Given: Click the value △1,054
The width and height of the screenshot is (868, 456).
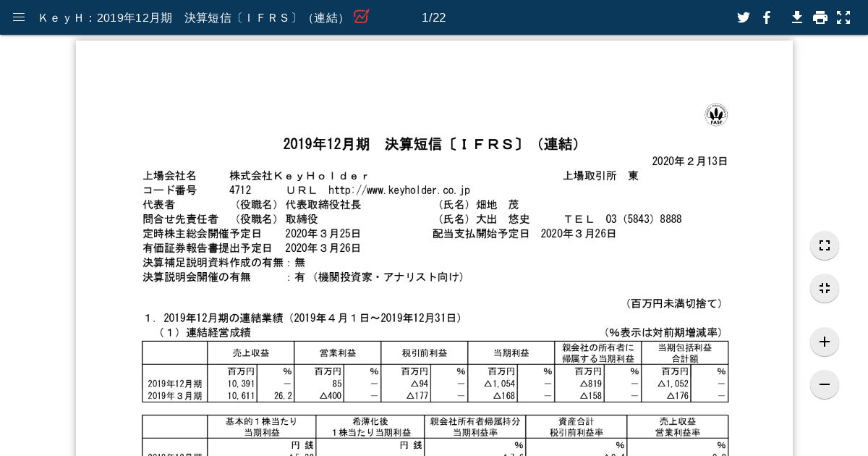Looking at the screenshot, I should tap(499, 384).
